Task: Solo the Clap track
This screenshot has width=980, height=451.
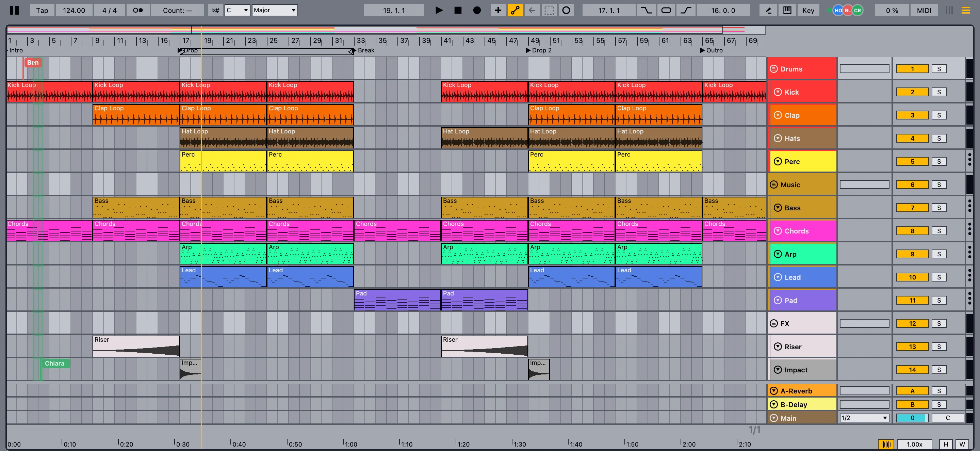Action: [x=939, y=115]
